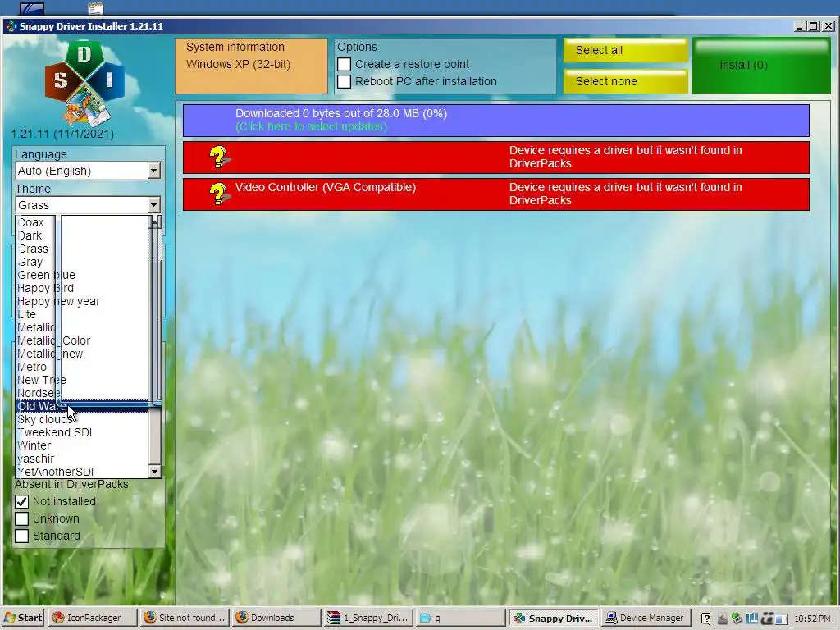Click the Windows XP (32-bit) text

point(239,64)
